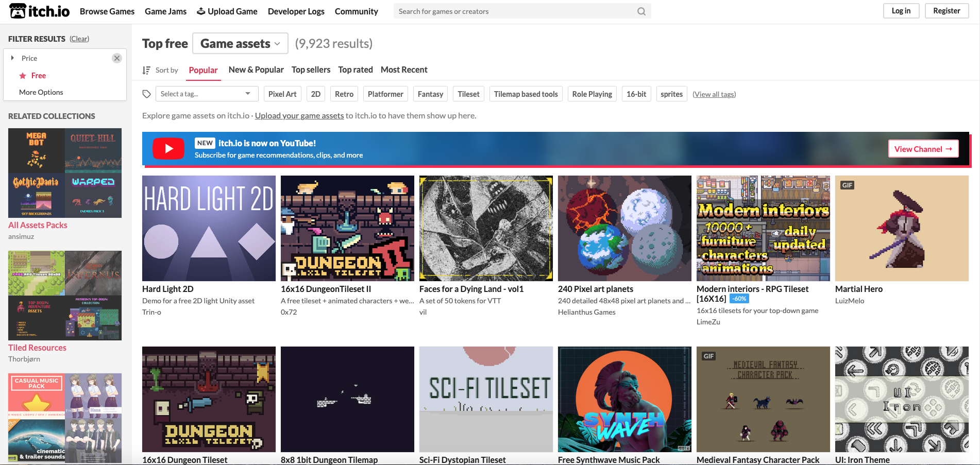Click the itch.io logo
This screenshot has height=465, width=980.
click(40, 11)
